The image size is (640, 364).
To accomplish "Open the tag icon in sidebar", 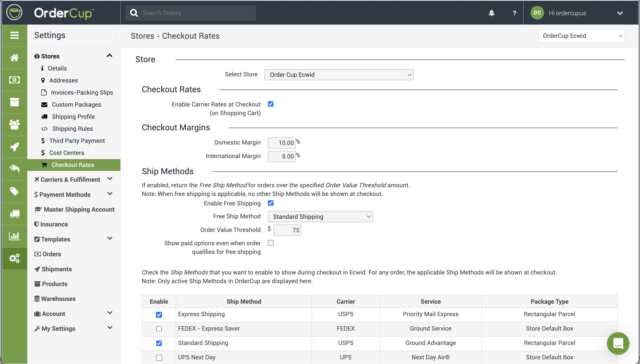I will [15, 191].
